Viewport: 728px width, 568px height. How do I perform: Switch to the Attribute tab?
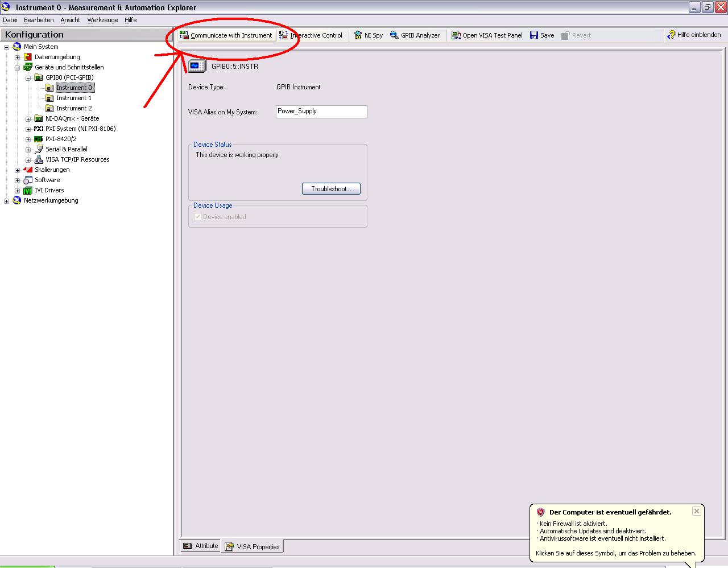[201, 546]
